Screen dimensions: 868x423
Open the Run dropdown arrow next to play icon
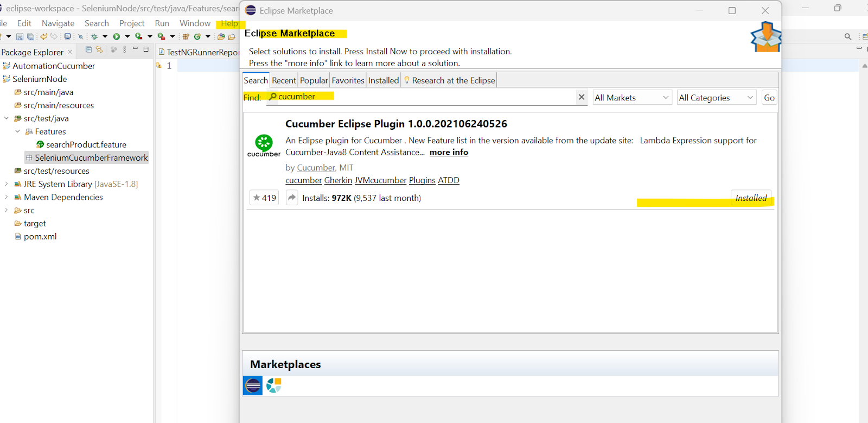click(127, 36)
